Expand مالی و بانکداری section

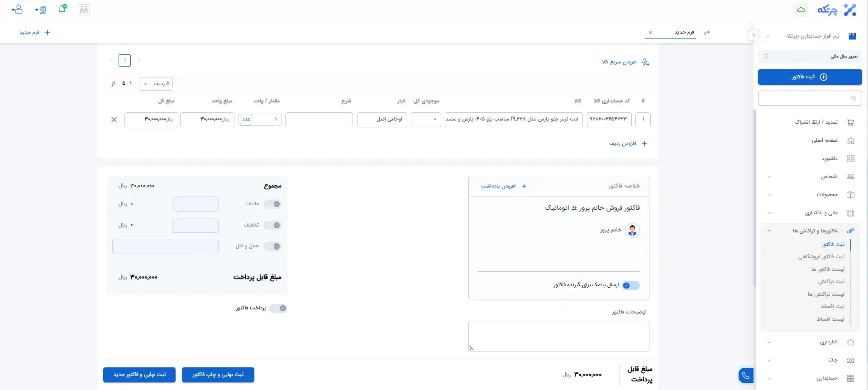tap(769, 213)
